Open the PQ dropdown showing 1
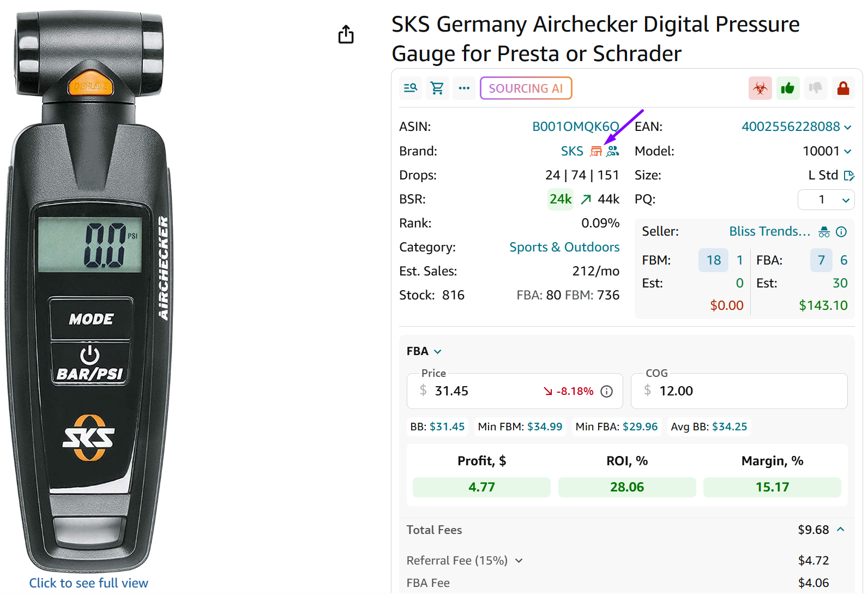This screenshot has height=594, width=868. pos(826,199)
